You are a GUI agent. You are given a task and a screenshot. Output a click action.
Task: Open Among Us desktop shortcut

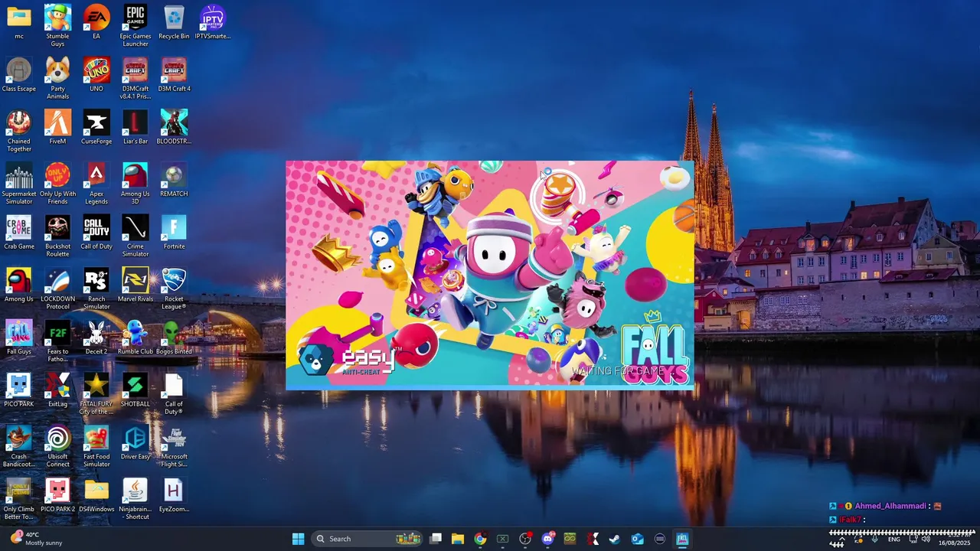[19, 285]
